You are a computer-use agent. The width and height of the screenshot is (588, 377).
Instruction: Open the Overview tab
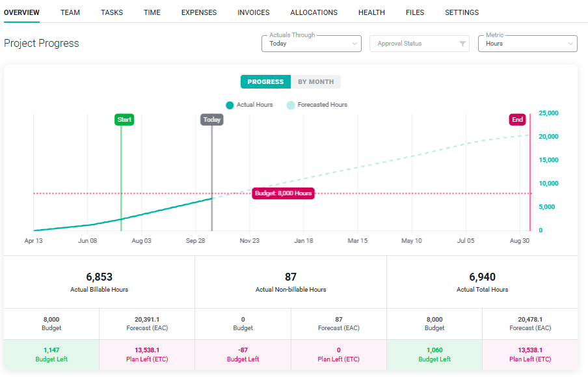pyautogui.click(x=21, y=12)
